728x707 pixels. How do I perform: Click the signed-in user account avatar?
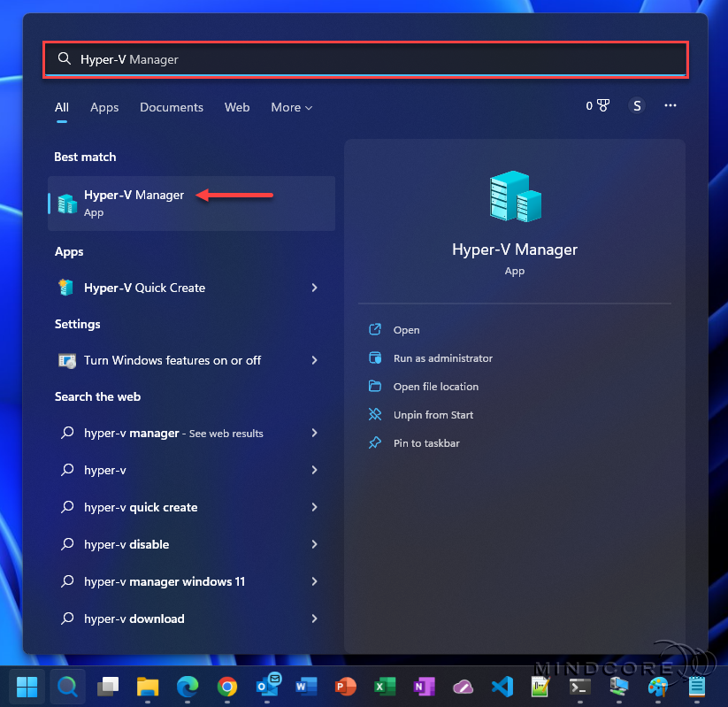[x=637, y=105]
